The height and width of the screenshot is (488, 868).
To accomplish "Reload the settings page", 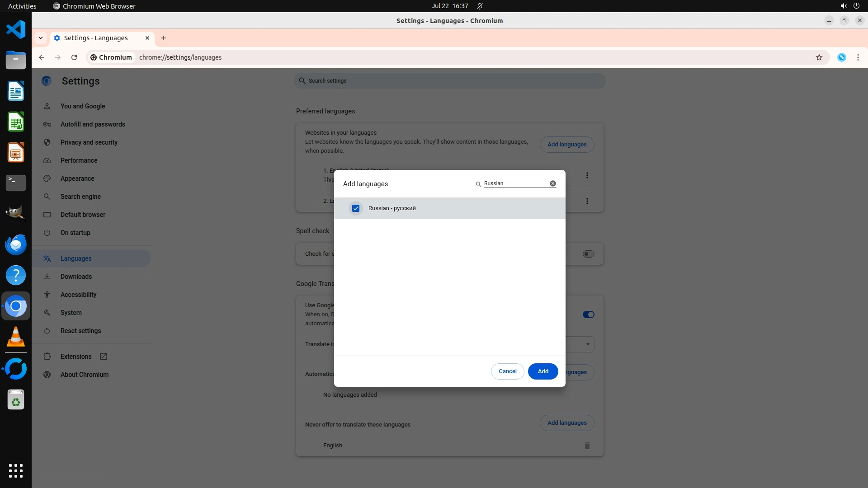I will coord(74,57).
